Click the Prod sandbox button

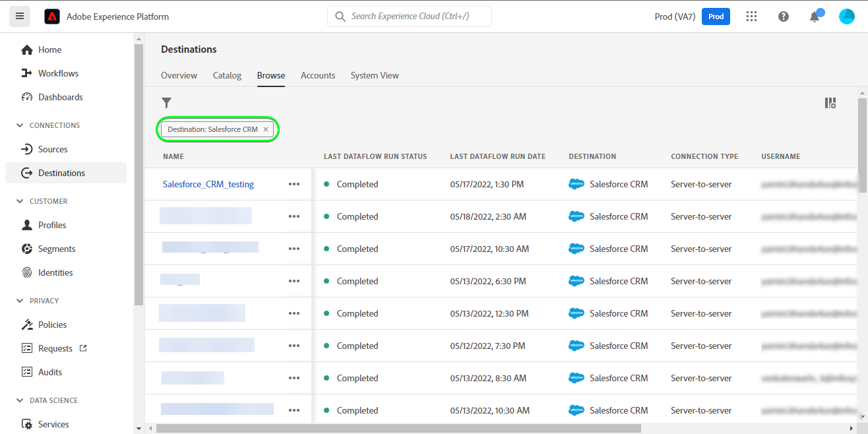point(716,16)
